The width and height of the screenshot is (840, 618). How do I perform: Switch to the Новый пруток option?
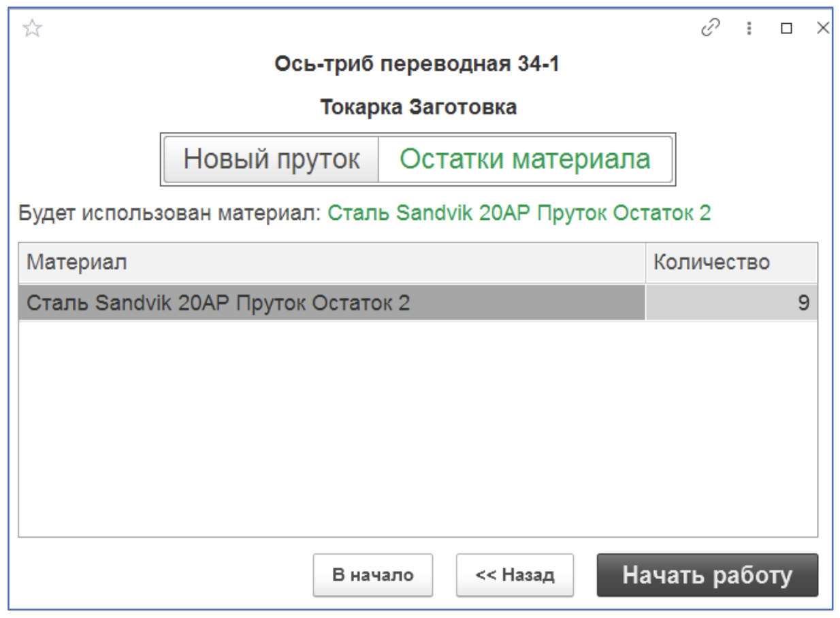pos(272,159)
